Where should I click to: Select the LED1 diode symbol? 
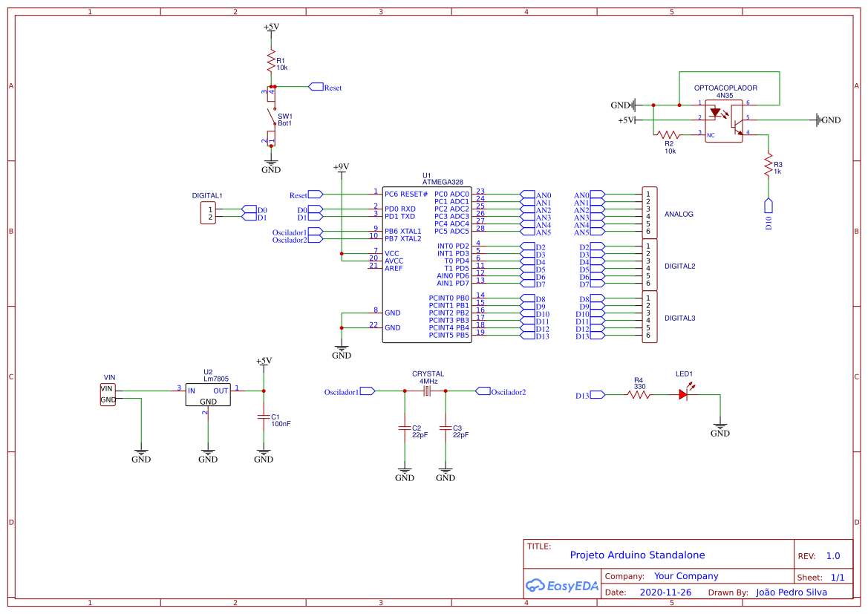[x=683, y=394]
